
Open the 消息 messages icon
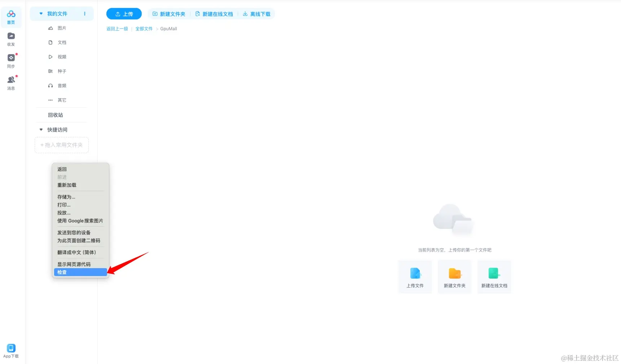click(11, 80)
